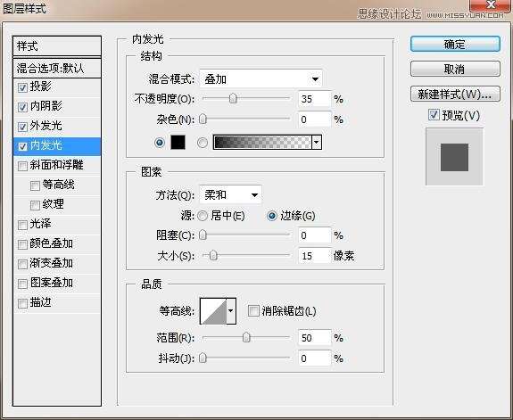The height and width of the screenshot is (420, 513).
Task: Select the 描边 style entry label
Action: (40, 302)
